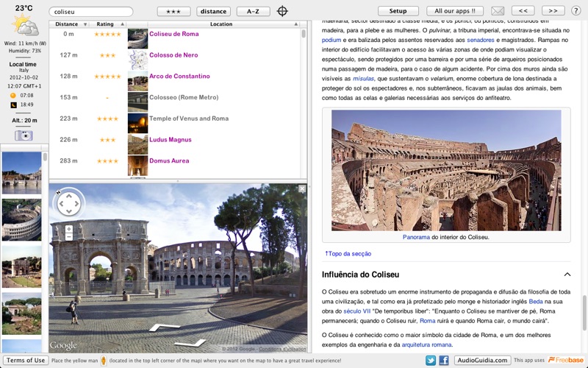Click the yellow man Street View icon
The width and height of the screenshot is (588, 368).
104,361
